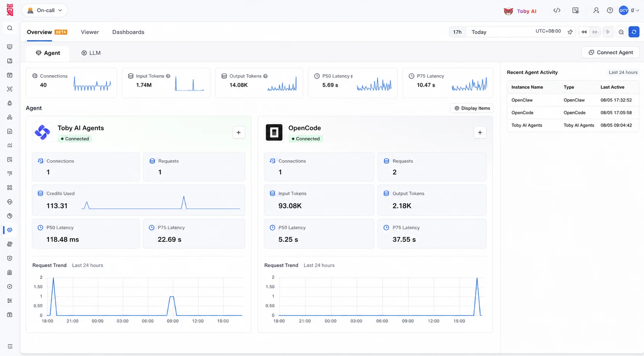Click OpenCode Input Tokens 93.08K value

(290, 206)
